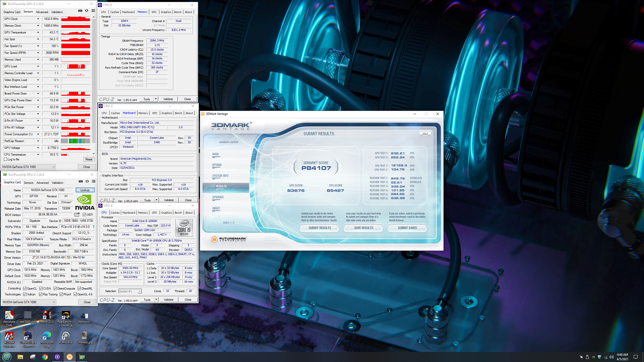Click Save Results button in 3DMark Vantage
Image resolution: width=644 pixels, height=362 pixels.
[364, 228]
